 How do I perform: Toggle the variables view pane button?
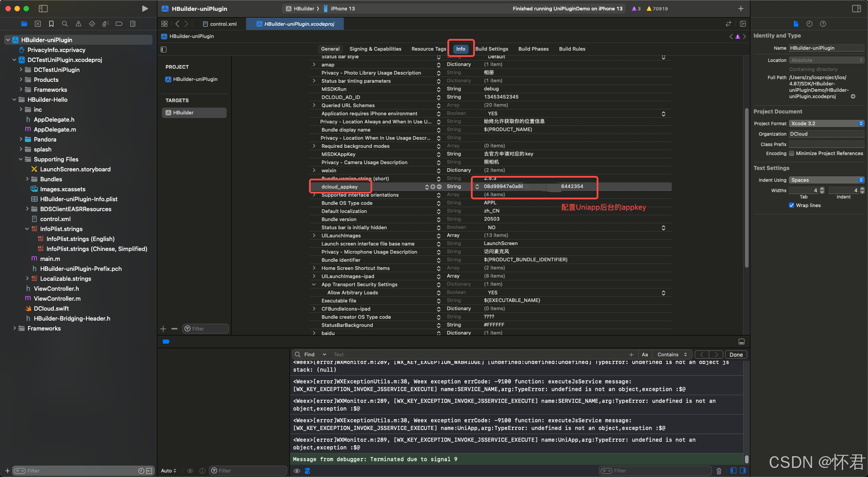pyautogui.click(x=733, y=471)
